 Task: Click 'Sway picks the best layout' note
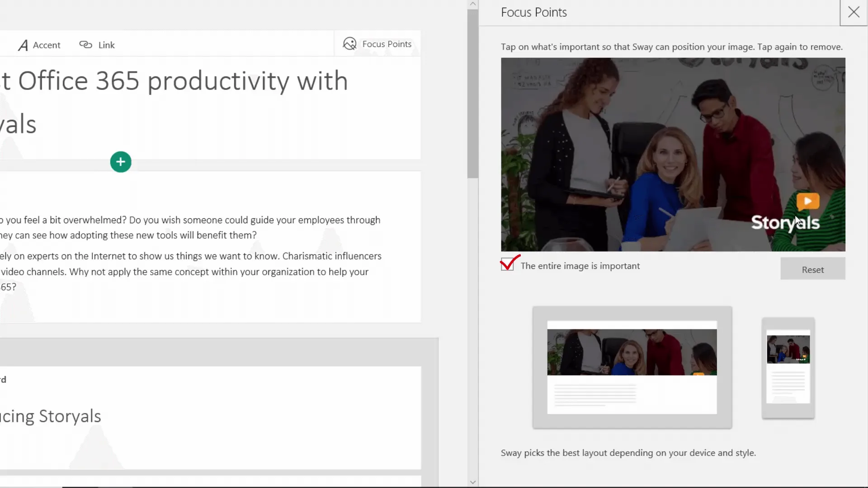pyautogui.click(x=628, y=453)
